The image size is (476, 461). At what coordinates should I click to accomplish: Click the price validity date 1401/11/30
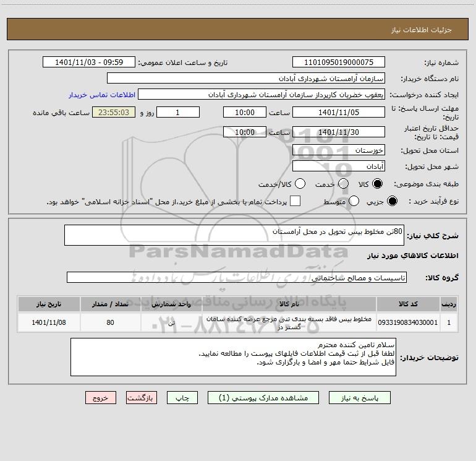point(339,132)
